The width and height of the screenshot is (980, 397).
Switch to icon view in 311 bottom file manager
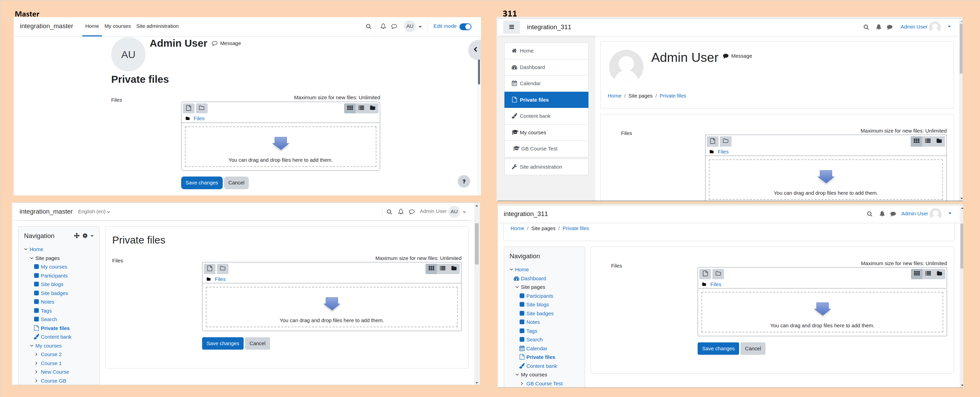point(917,274)
